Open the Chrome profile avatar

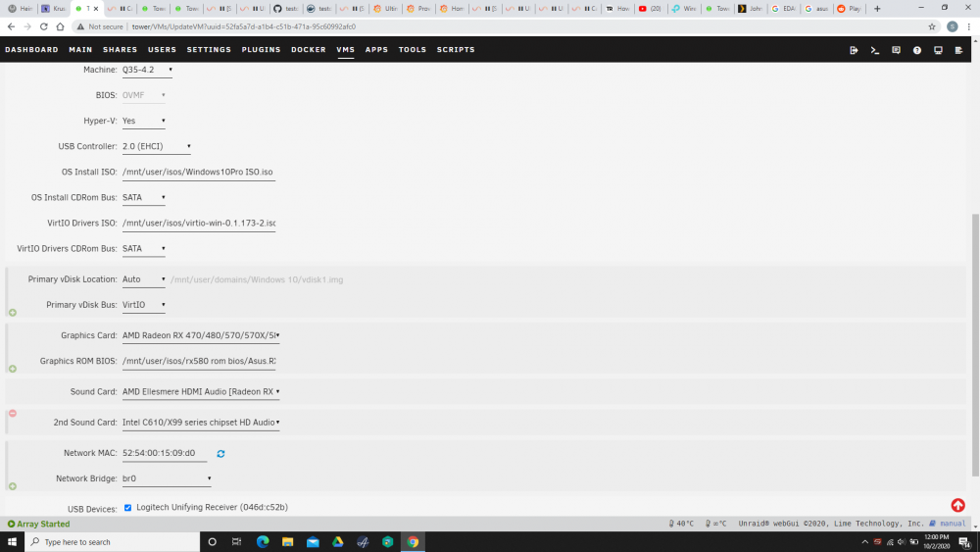953,26
